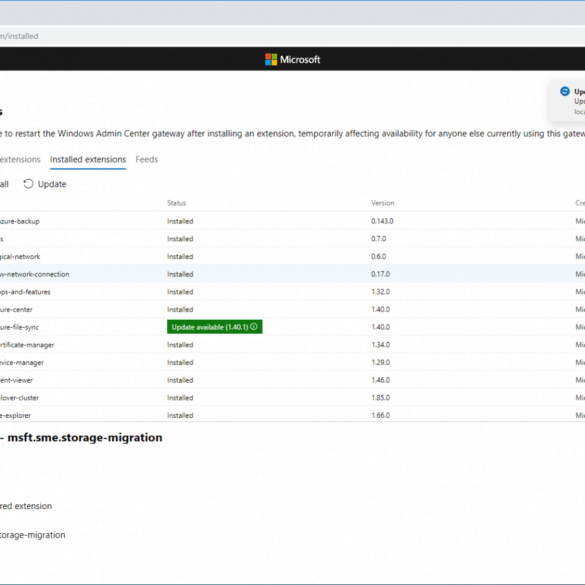Click info icon on Update available badge
585x585 pixels.
point(254,327)
